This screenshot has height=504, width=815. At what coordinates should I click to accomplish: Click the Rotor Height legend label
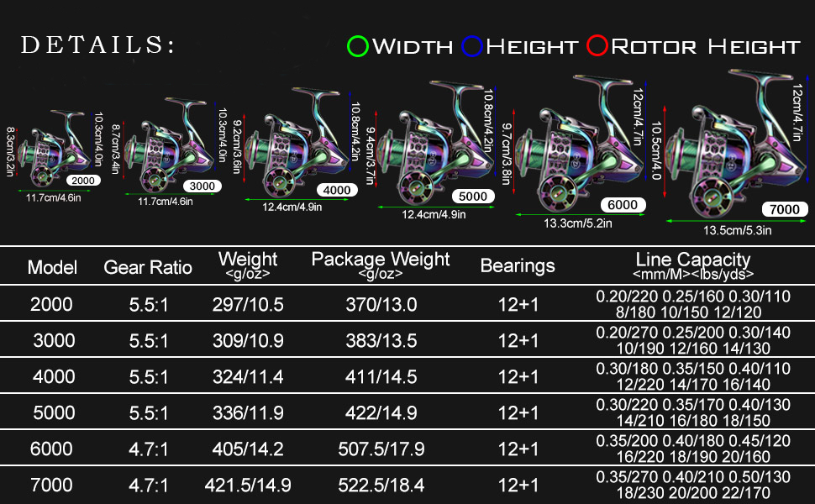705,47
